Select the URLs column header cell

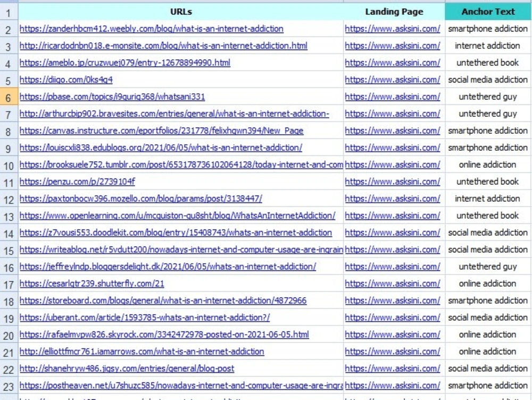point(181,12)
